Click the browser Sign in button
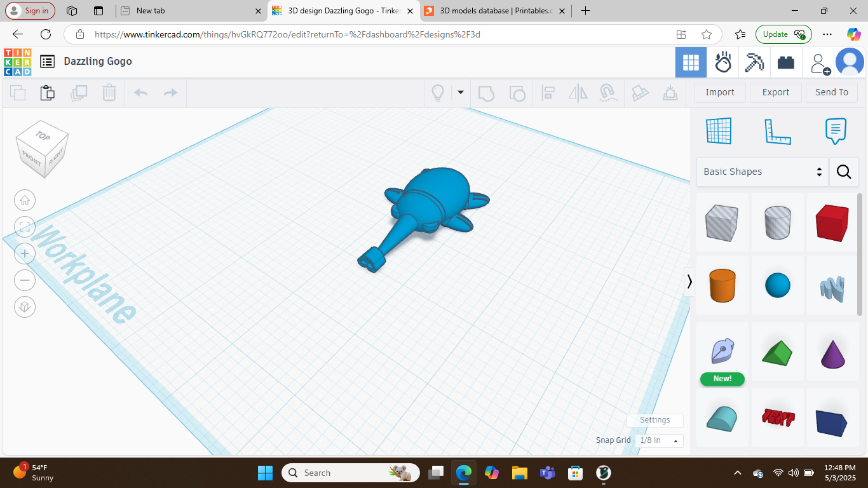The image size is (868, 488). click(x=30, y=11)
